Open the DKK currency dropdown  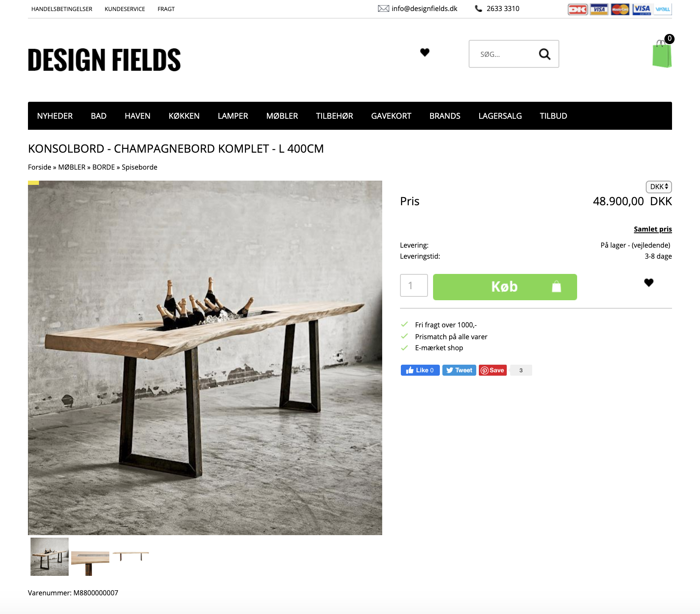pos(659,187)
